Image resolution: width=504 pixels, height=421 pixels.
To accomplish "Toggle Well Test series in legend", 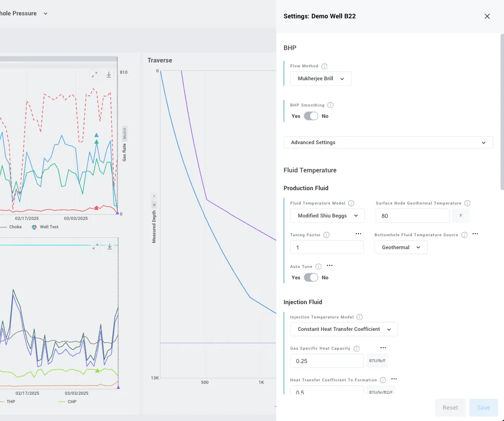I will tap(45, 227).
